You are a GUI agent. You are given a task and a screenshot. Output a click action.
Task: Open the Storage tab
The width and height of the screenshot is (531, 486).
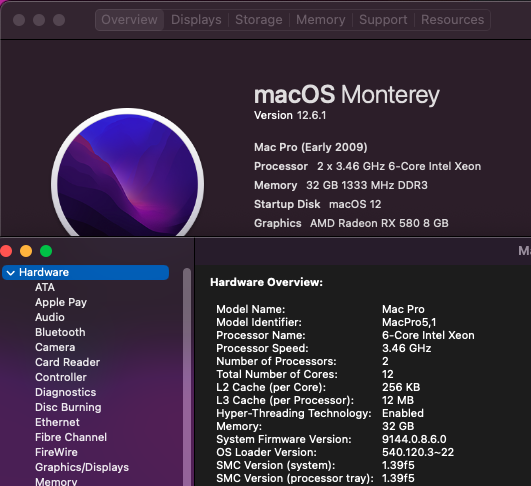(x=259, y=20)
